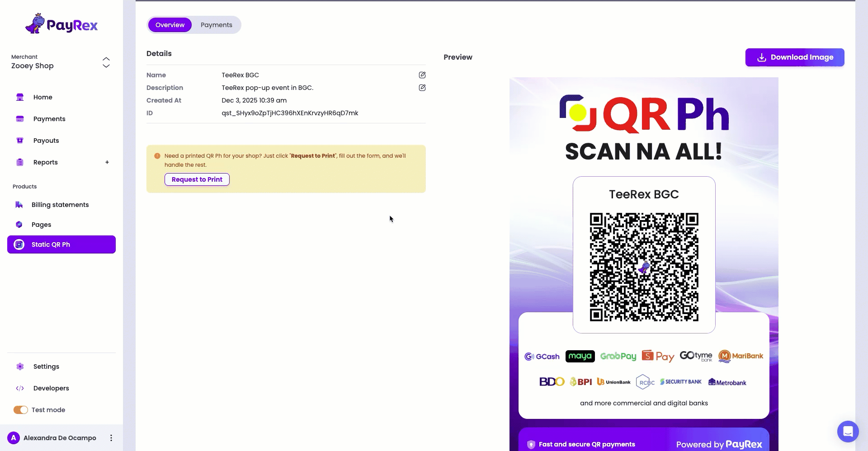Open Payments via its sidebar icon
868x451 pixels.
pos(19,118)
